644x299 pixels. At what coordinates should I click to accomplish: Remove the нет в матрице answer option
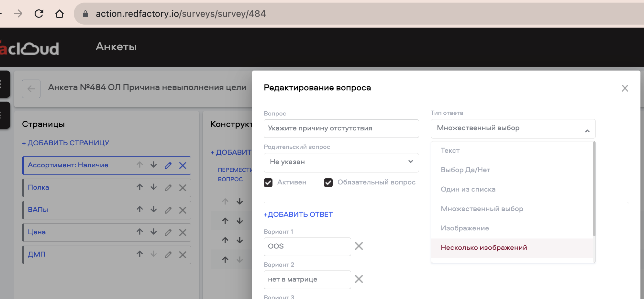359,279
